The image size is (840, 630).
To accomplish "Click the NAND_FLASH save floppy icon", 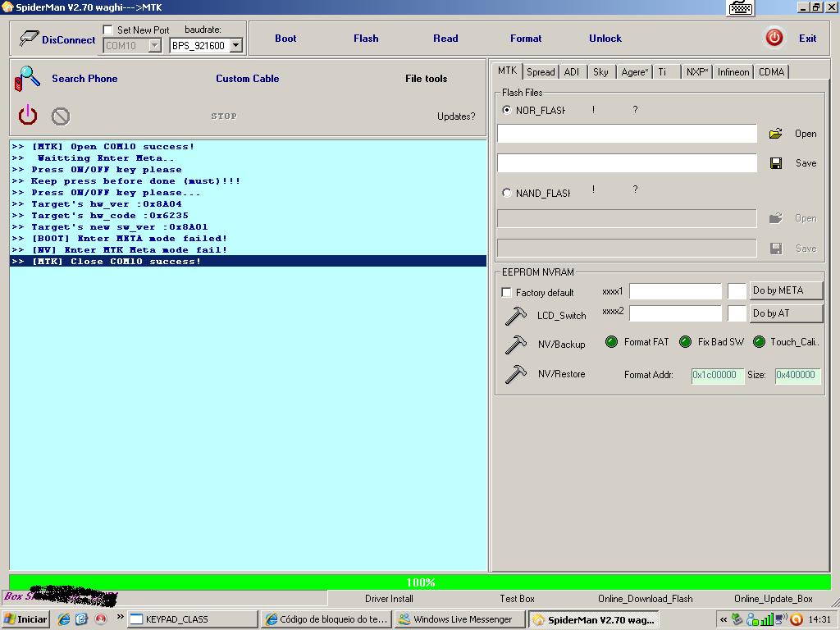I will (x=776, y=248).
